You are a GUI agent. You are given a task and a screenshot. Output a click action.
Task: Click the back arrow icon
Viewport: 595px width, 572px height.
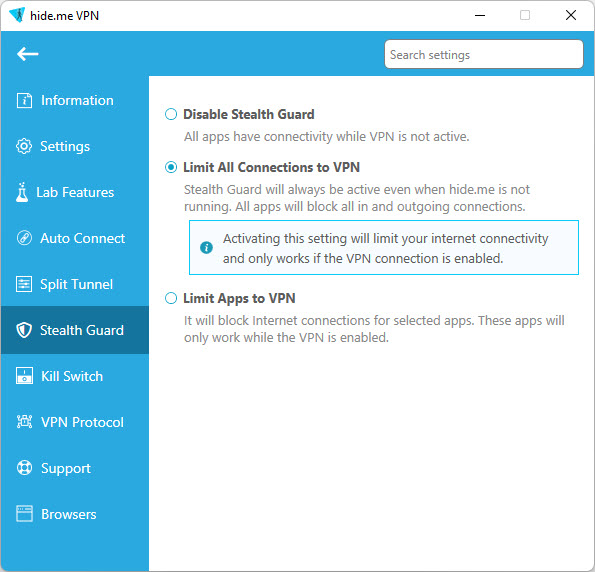pos(27,54)
